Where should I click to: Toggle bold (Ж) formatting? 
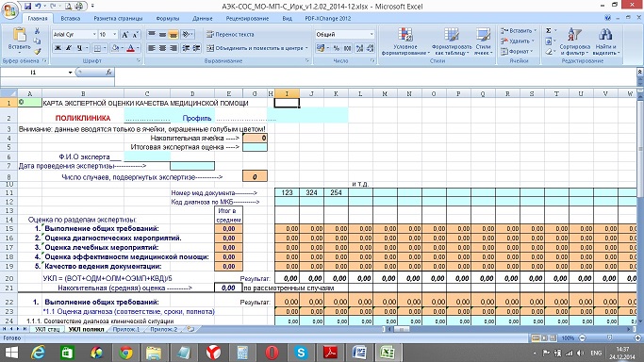[x=58, y=48]
